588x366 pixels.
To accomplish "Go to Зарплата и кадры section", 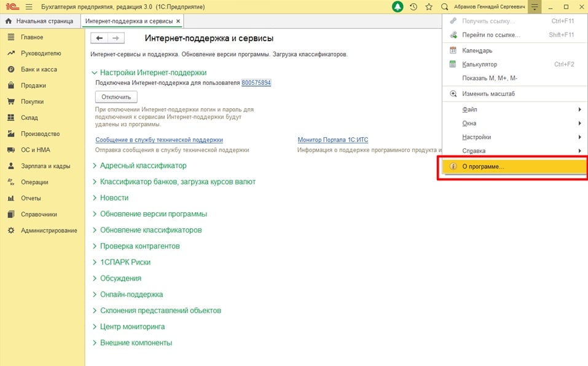I will coord(45,165).
